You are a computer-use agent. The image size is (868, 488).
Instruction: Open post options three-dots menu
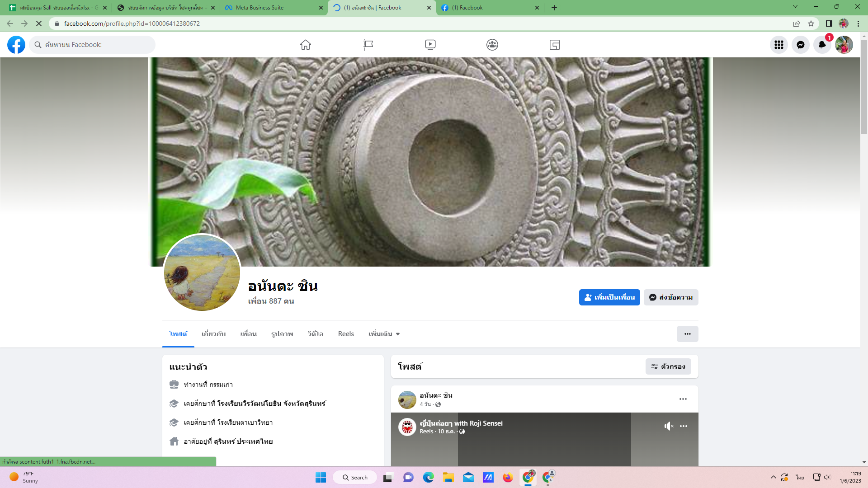[683, 399]
